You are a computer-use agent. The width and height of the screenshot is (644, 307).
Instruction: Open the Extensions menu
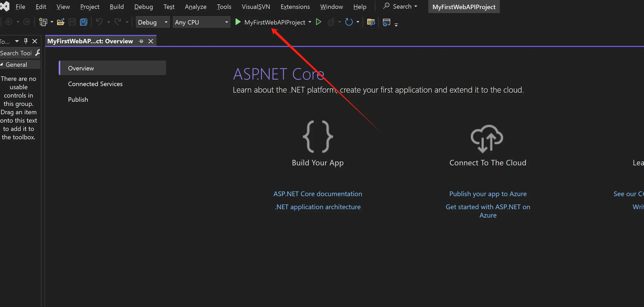point(295,7)
